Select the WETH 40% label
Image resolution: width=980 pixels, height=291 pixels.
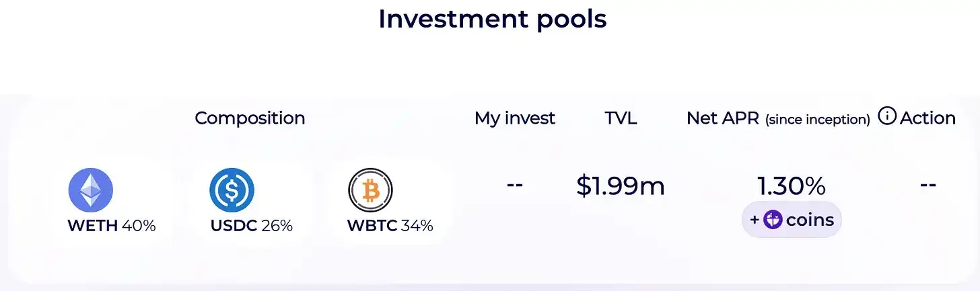click(x=112, y=226)
